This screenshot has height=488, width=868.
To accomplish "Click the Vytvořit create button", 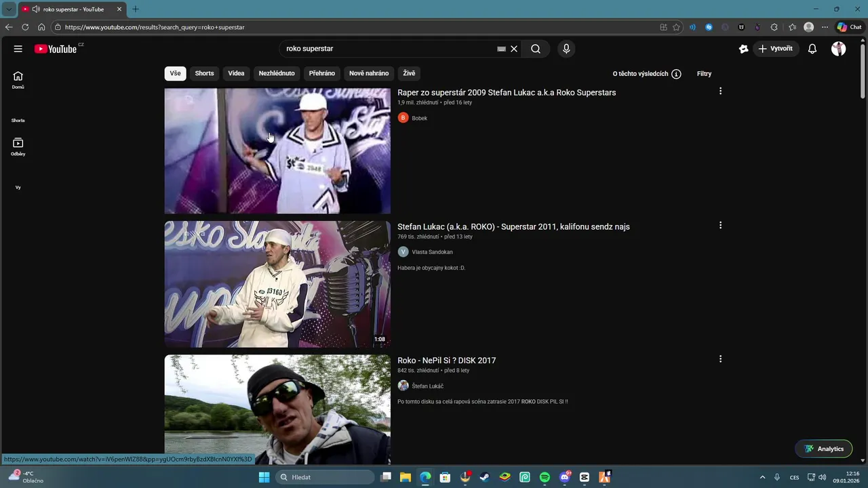I will coord(776,49).
